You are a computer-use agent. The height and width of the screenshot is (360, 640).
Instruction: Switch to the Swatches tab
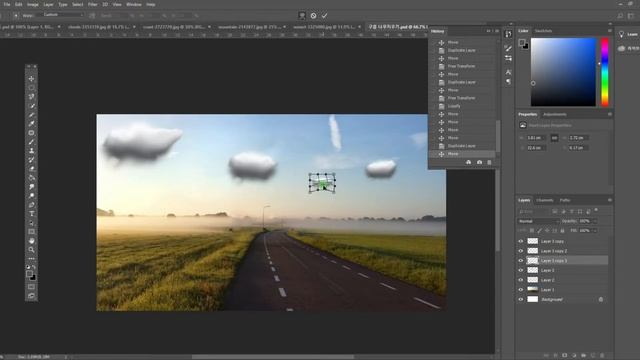click(543, 31)
